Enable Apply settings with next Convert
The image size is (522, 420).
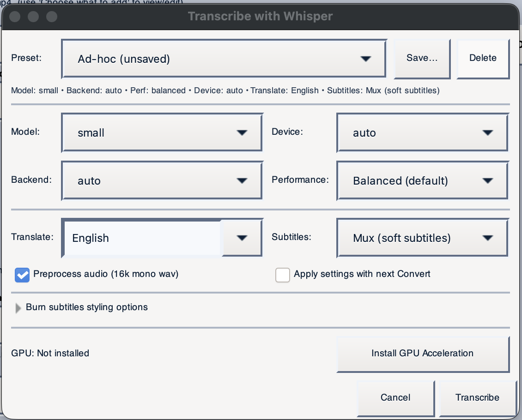282,275
